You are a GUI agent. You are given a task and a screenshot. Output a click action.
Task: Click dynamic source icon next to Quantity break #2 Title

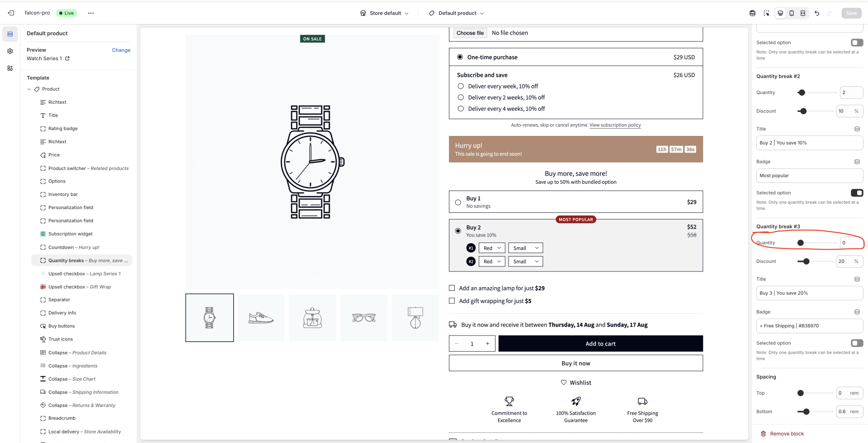[857, 129]
